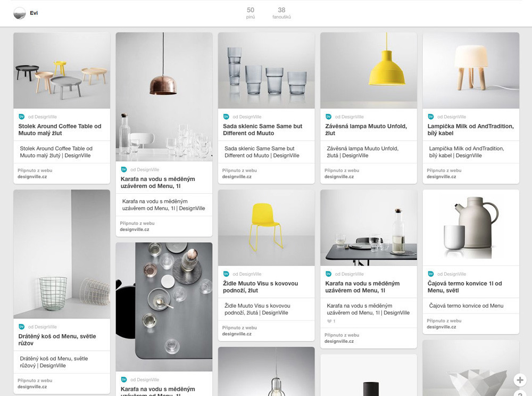Click od DesignVille text on Stolek Around pin
Screen dimensions: 532x396
pyautogui.click(x=43, y=117)
